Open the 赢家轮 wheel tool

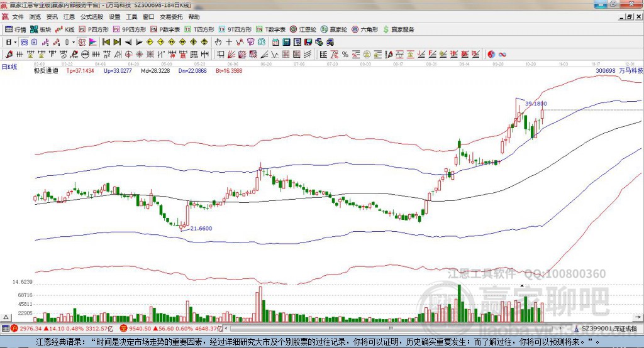tap(334, 30)
